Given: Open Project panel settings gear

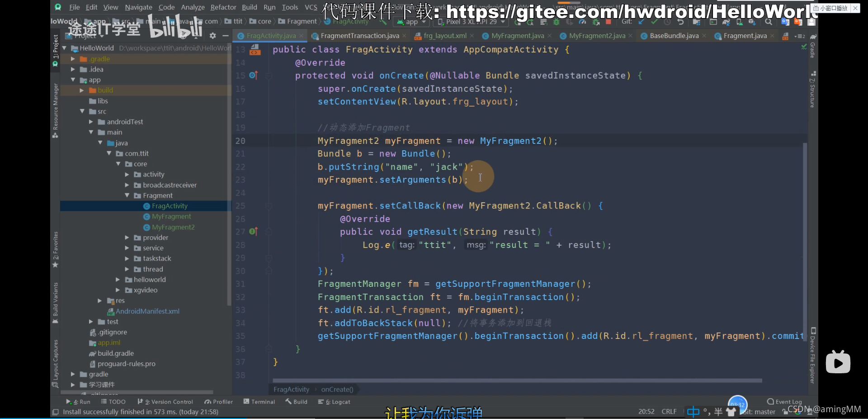Looking at the screenshot, I should tap(212, 36).
